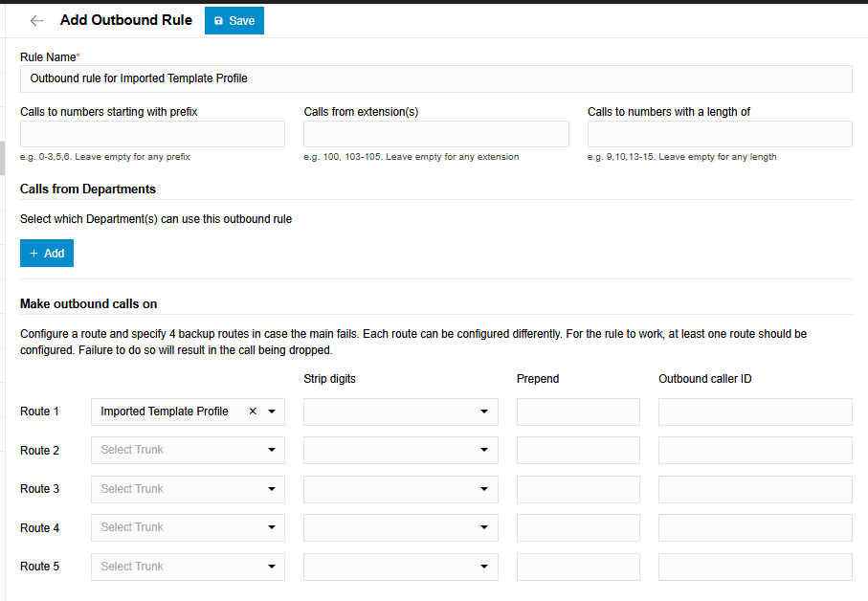Viewport: 868px width, 601px height.
Task: Clear the Imported Template Profile trunk selection
Action: (x=253, y=411)
